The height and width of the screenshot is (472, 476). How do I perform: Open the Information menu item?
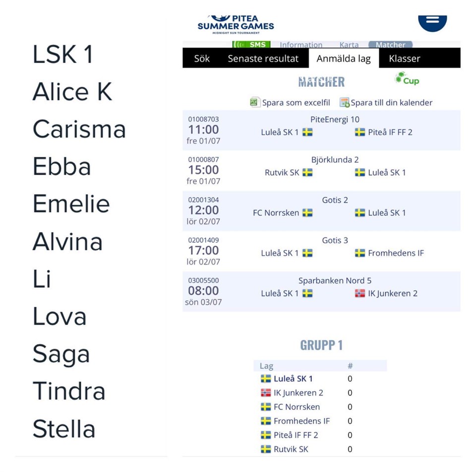tap(301, 45)
